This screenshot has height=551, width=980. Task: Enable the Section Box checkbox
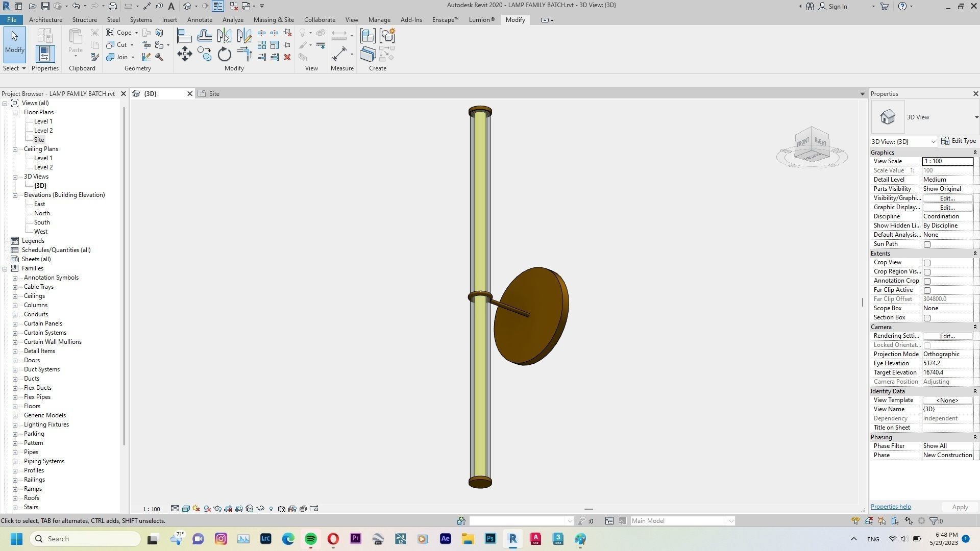[x=927, y=318]
